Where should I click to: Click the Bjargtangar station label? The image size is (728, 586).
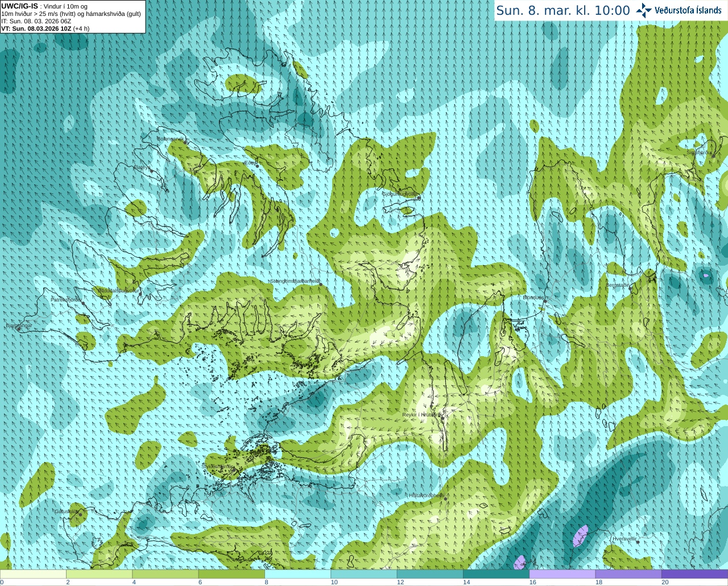pyautogui.click(x=19, y=325)
